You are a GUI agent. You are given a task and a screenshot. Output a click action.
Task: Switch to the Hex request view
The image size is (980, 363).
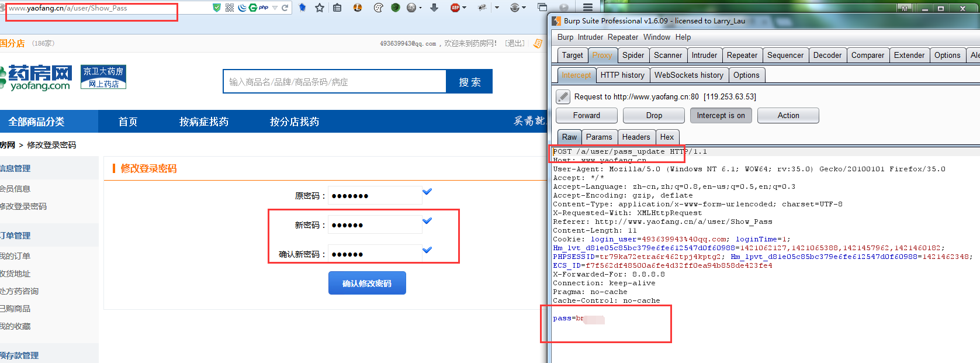coord(667,137)
